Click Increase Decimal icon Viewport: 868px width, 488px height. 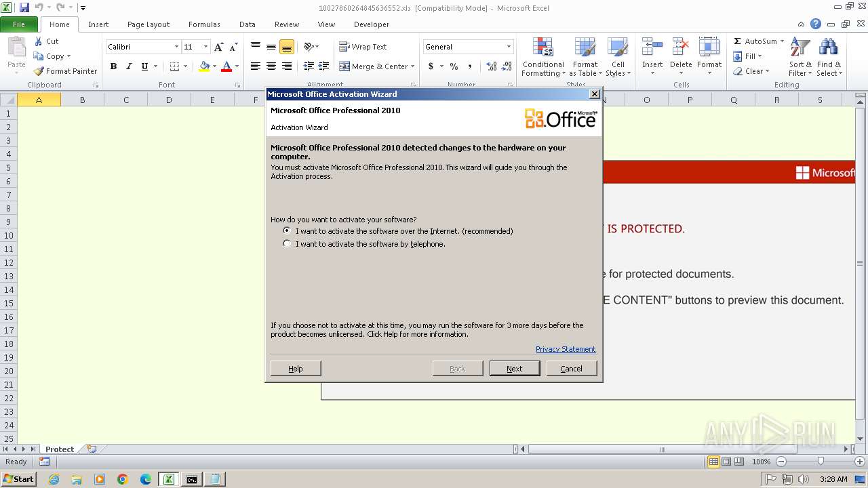(492, 66)
